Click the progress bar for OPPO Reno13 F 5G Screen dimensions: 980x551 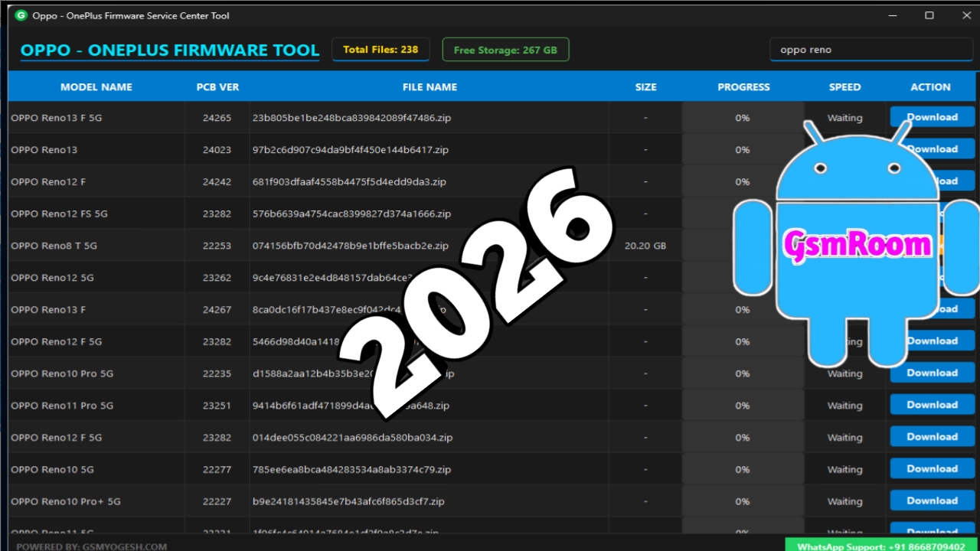(742, 118)
